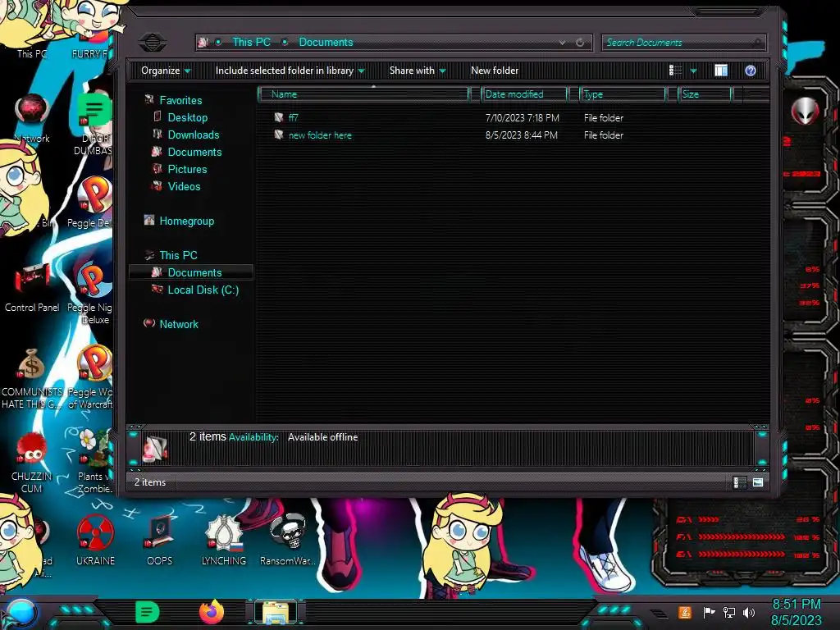Open the volume control in tray

click(x=749, y=612)
